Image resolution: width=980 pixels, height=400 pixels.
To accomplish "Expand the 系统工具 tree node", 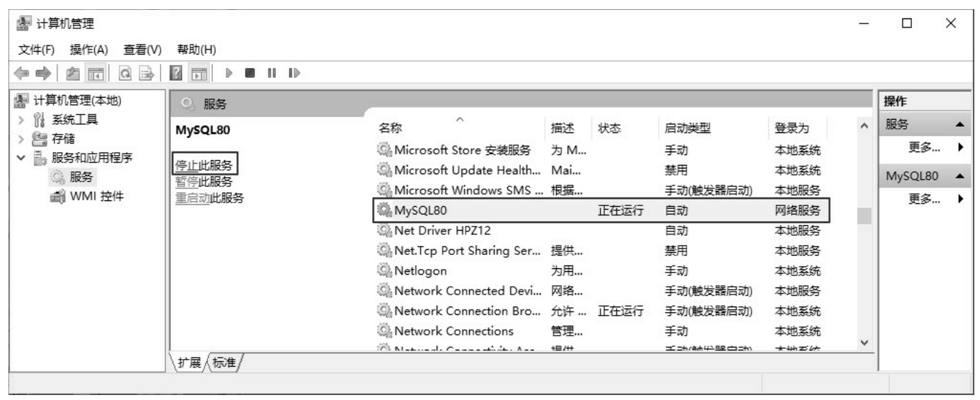I will click(x=20, y=119).
